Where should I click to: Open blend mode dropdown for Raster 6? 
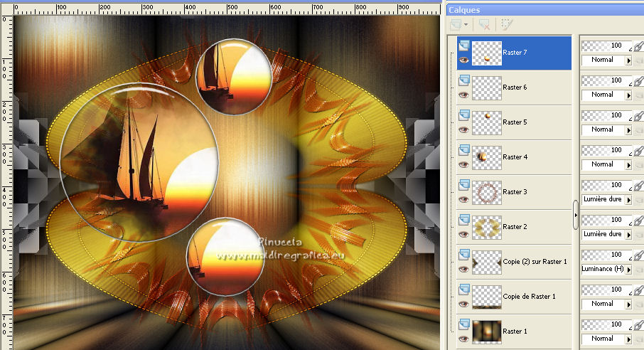628,95
